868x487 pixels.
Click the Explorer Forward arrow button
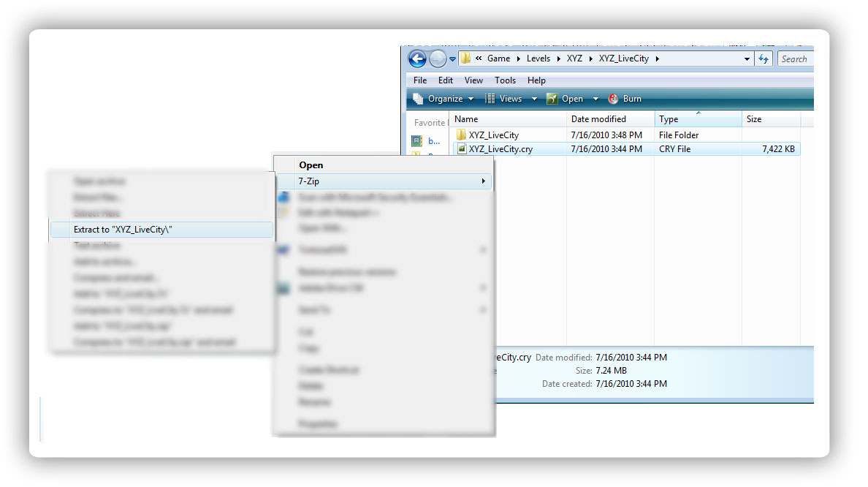[438, 58]
